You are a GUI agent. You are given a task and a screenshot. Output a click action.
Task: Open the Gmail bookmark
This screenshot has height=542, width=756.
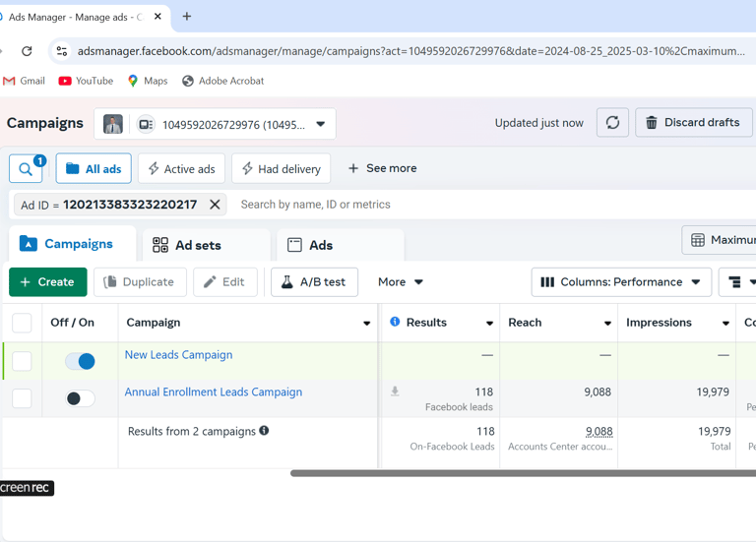(x=24, y=81)
